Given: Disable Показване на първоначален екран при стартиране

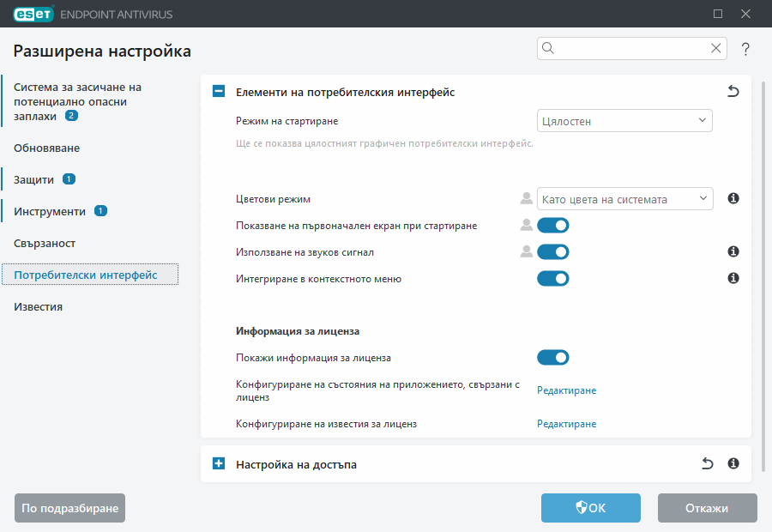Looking at the screenshot, I should (x=553, y=225).
